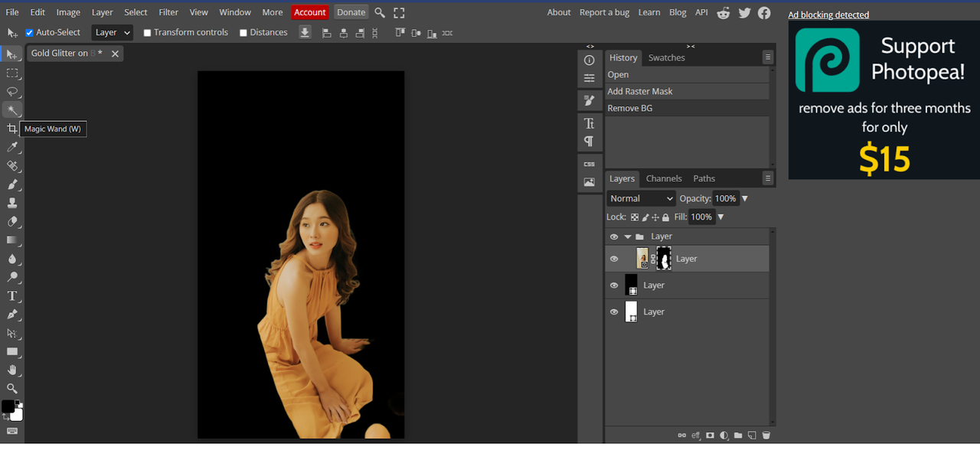
Task: Create a new folder in Layers panel
Action: 738,436
